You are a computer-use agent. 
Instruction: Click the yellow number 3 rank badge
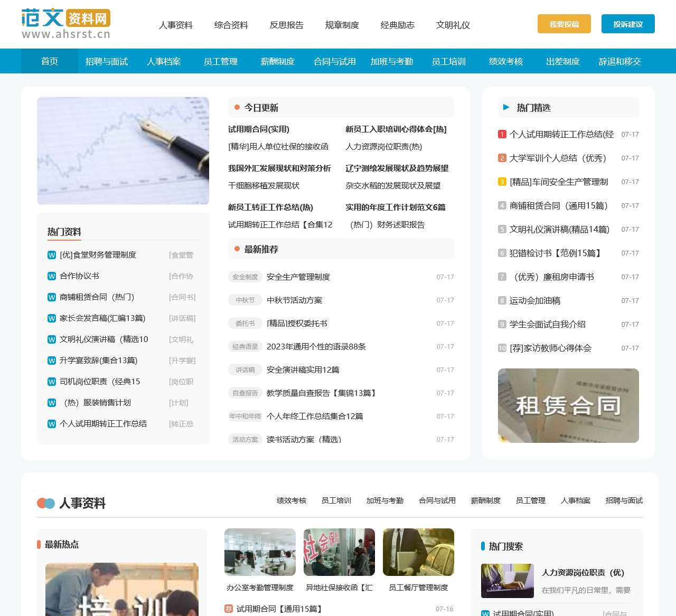click(502, 182)
